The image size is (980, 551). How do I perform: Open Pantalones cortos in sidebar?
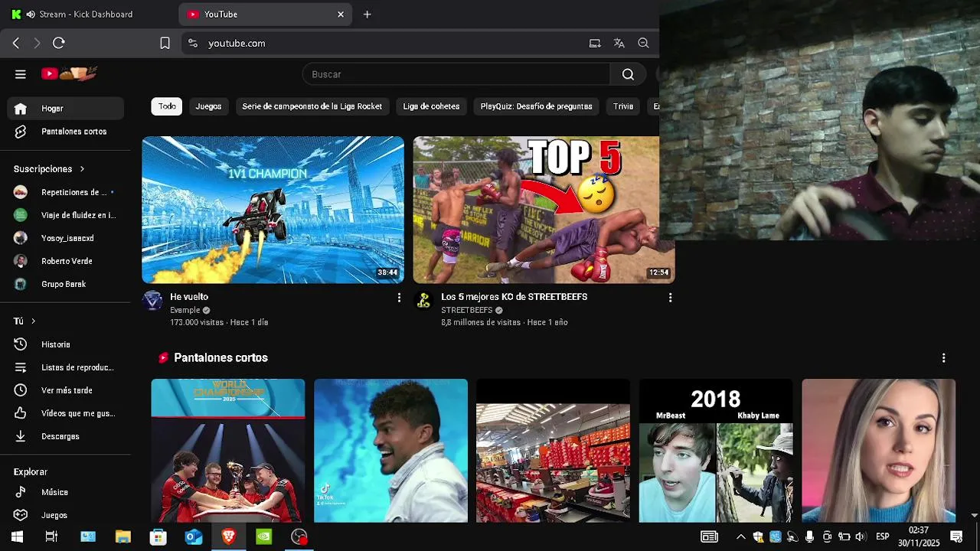point(66,132)
